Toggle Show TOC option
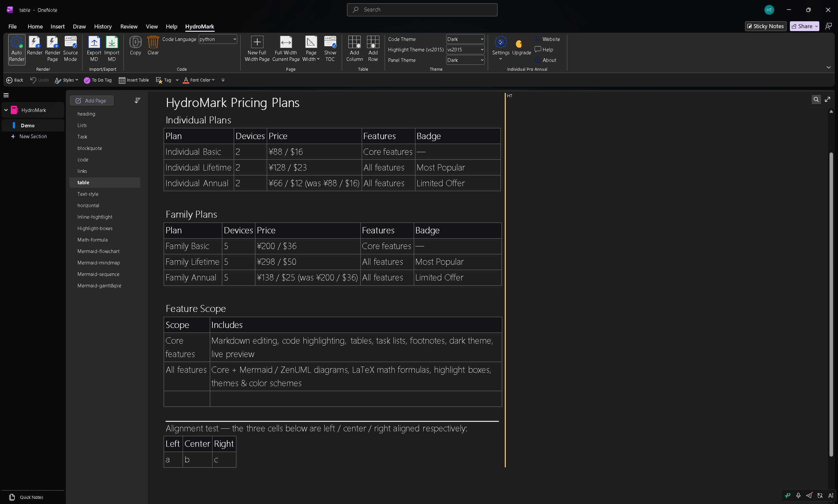 [x=330, y=49]
